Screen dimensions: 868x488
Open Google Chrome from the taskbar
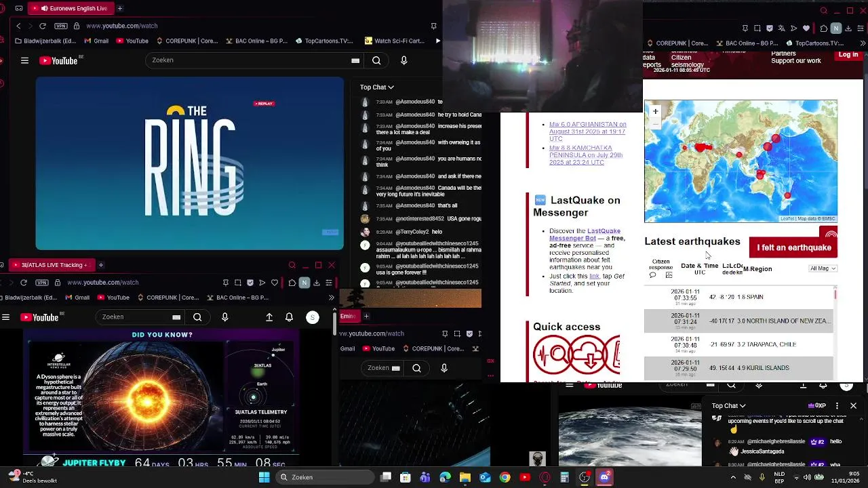pyautogui.click(x=505, y=477)
